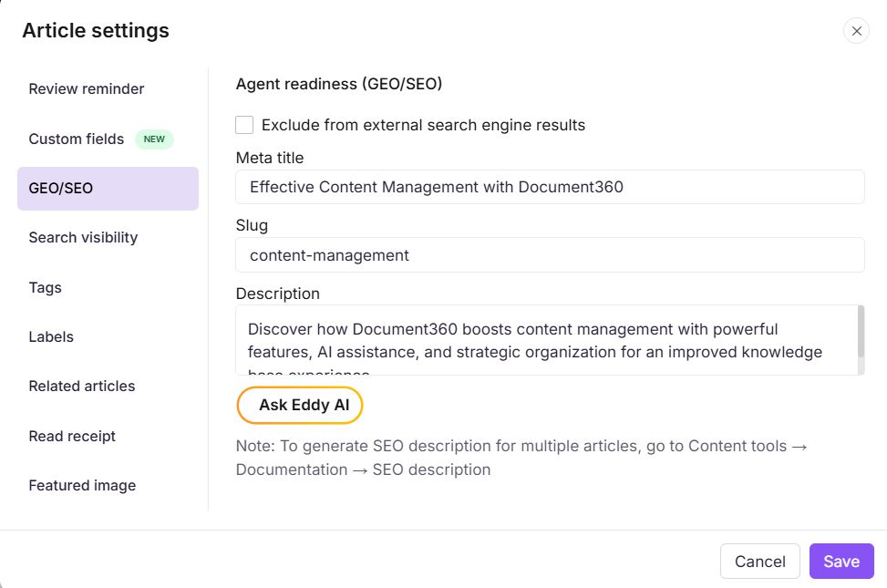Open the Featured image section

[x=82, y=486]
